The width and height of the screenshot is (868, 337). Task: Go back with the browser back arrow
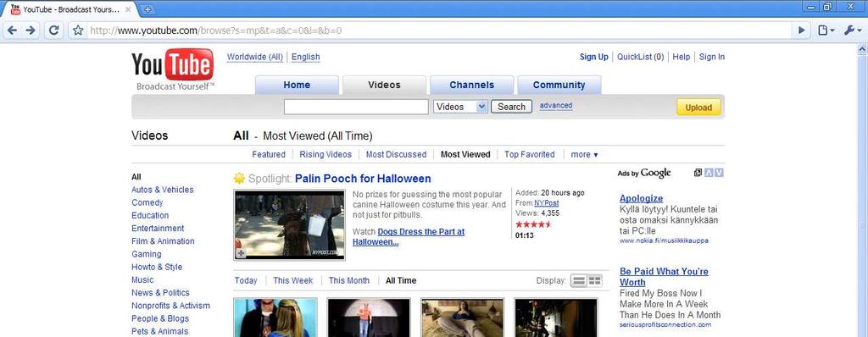coord(12,30)
